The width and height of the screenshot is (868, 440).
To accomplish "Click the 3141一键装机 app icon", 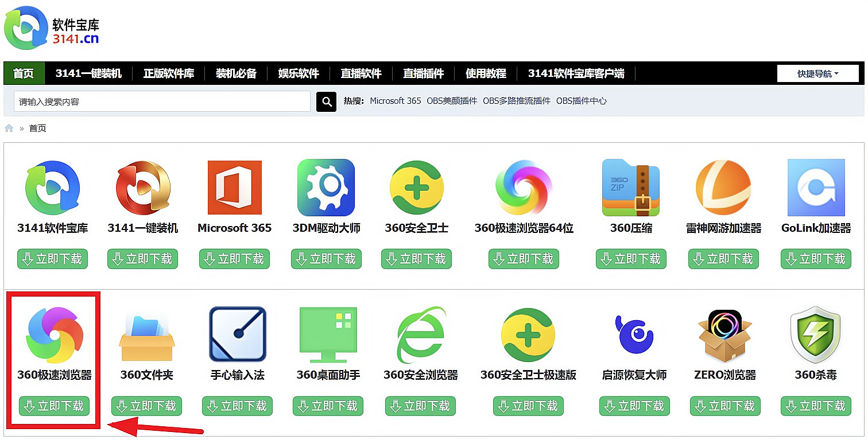I will (143, 188).
